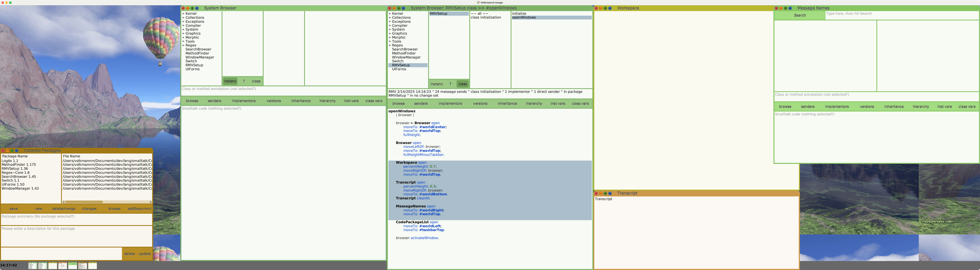Open the Workspace window menu (blue triangle icon)
This screenshot has height=270, width=980.
point(610,8)
